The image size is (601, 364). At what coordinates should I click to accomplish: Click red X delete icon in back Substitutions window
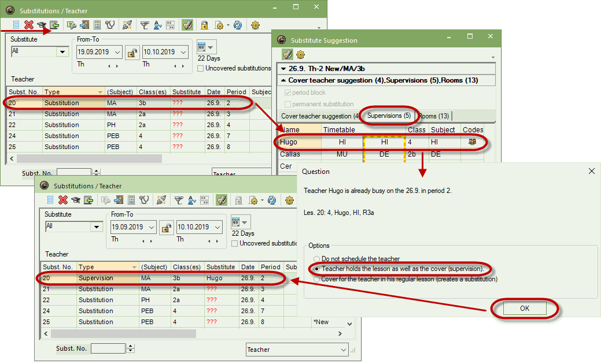29,25
